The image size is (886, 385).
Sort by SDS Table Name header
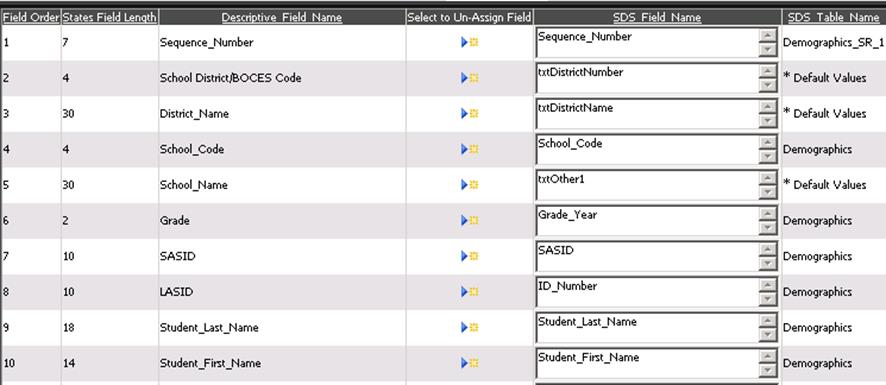pyautogui.click(x=833, y=18)
